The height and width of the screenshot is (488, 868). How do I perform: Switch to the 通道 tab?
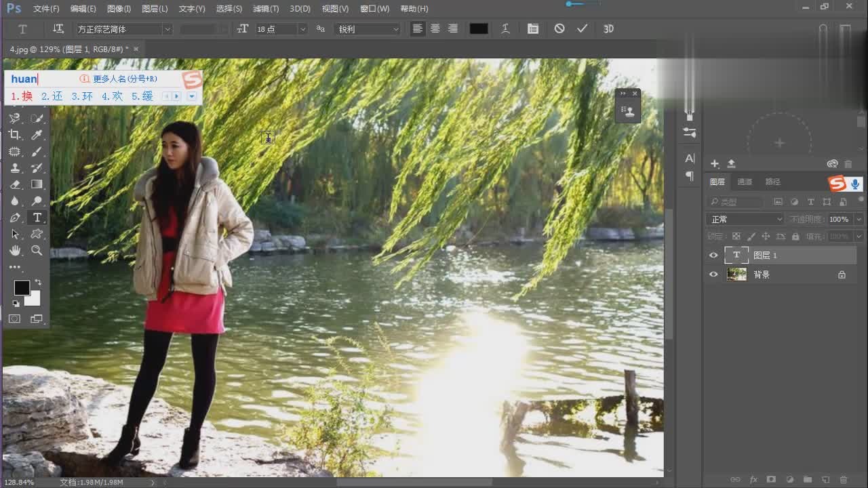click(745, 182)
